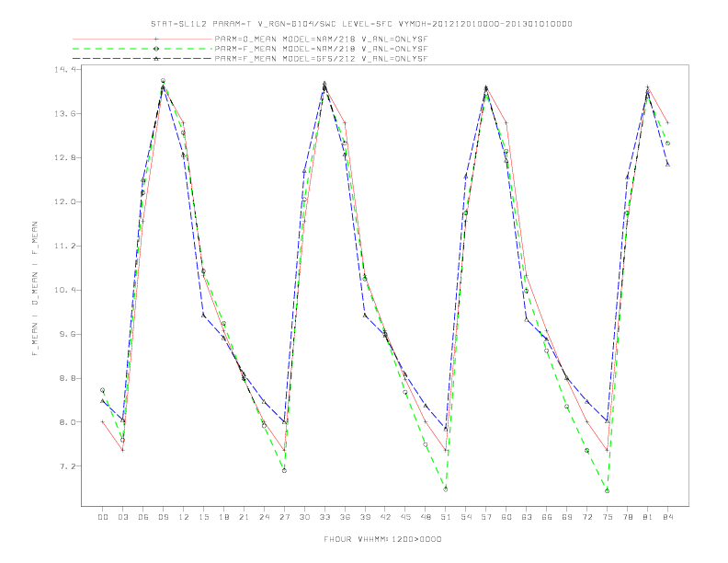Click the y-axis label F_MEAN | O_MEAN | F_MEAN
The height and width of the screenshot is (563, 728).
point(35,289)
